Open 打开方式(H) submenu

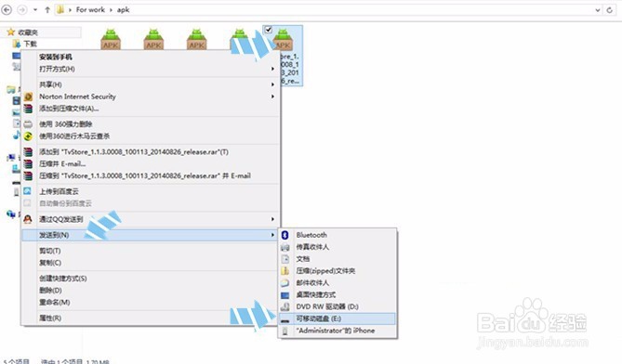point(151,69)
